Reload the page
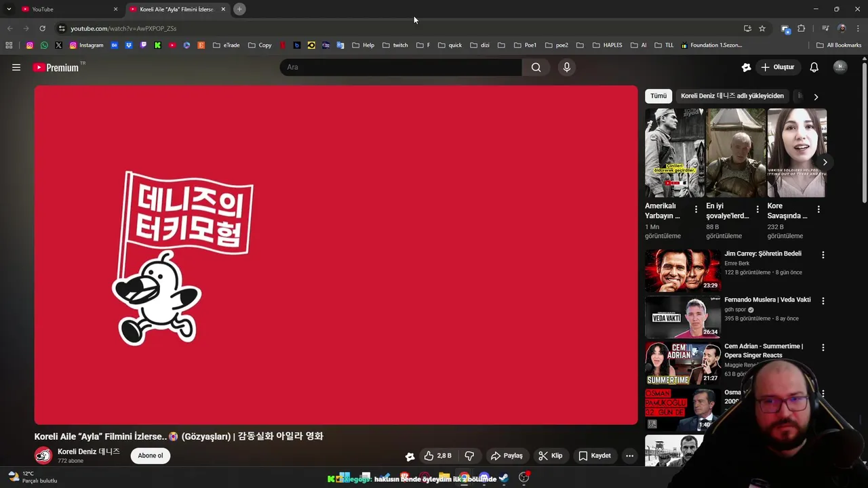868x488 pixels. 42,28
